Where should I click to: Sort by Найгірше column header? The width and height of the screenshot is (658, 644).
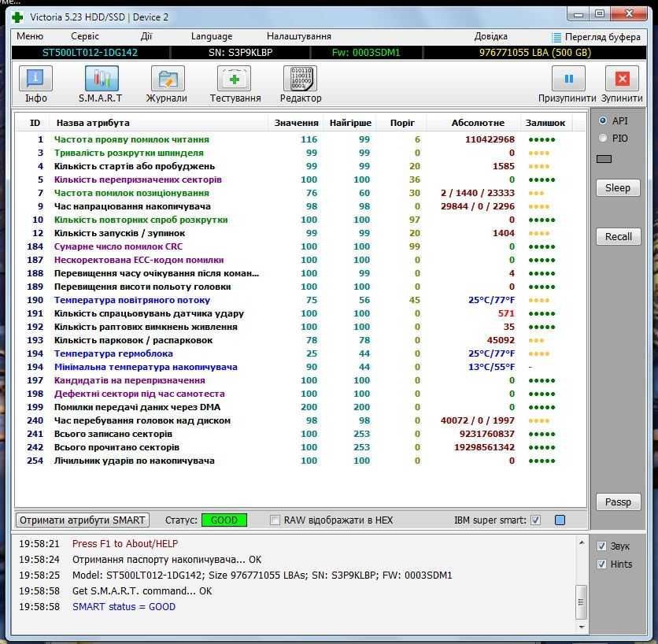pos(350,123)
